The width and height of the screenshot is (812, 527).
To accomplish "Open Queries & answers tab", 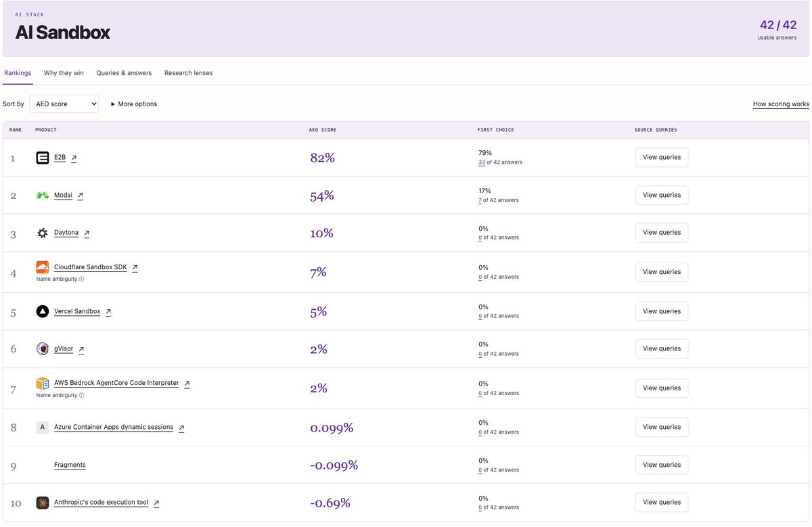I will click(124, 73).
